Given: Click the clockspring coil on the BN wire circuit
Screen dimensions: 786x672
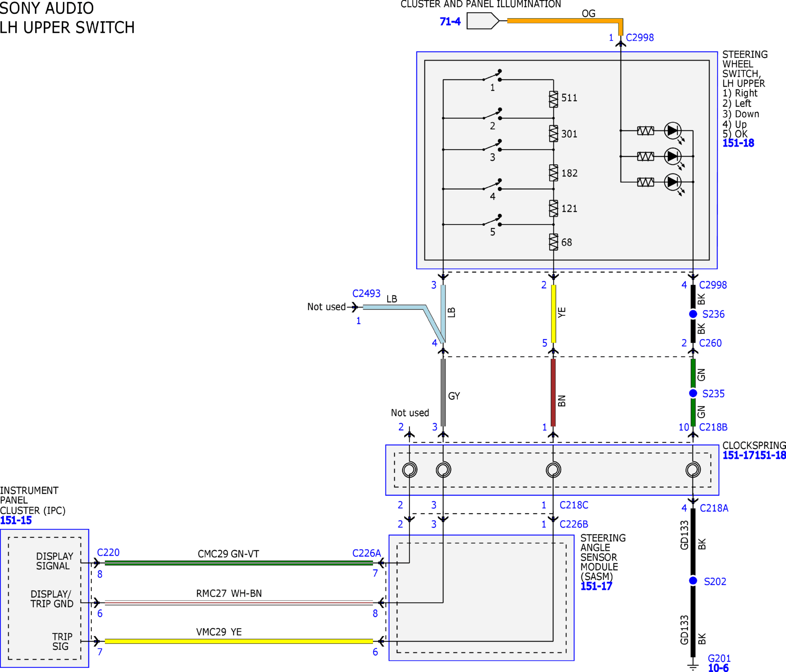Looking at the screenshot, I should pyautogui.click(x=554, y=470).
